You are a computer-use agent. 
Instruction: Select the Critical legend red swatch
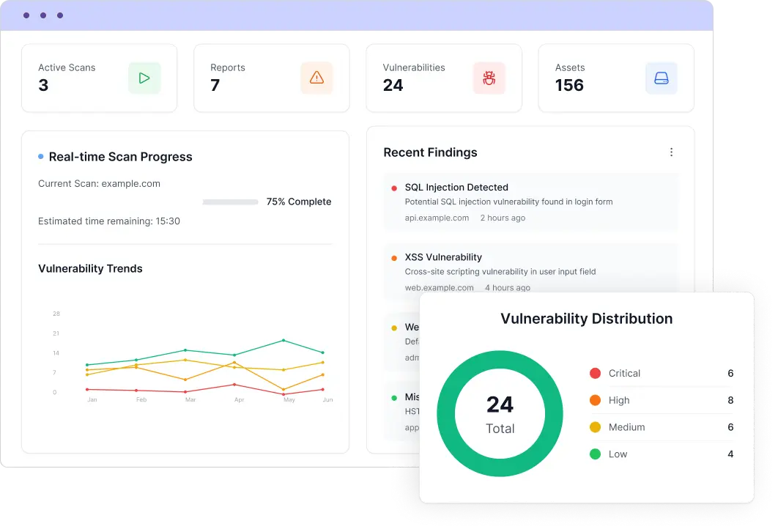point(595,374)
